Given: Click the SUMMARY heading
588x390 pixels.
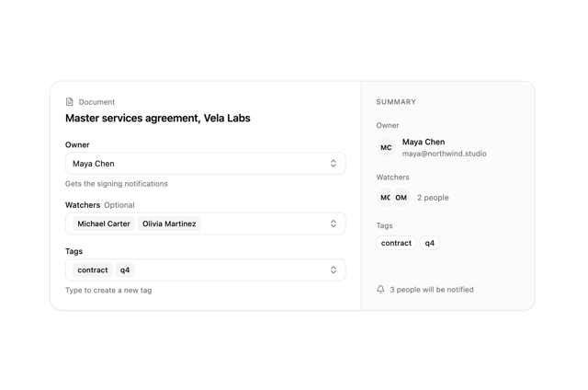Looking at the screenshot, I should coord(396,102).
